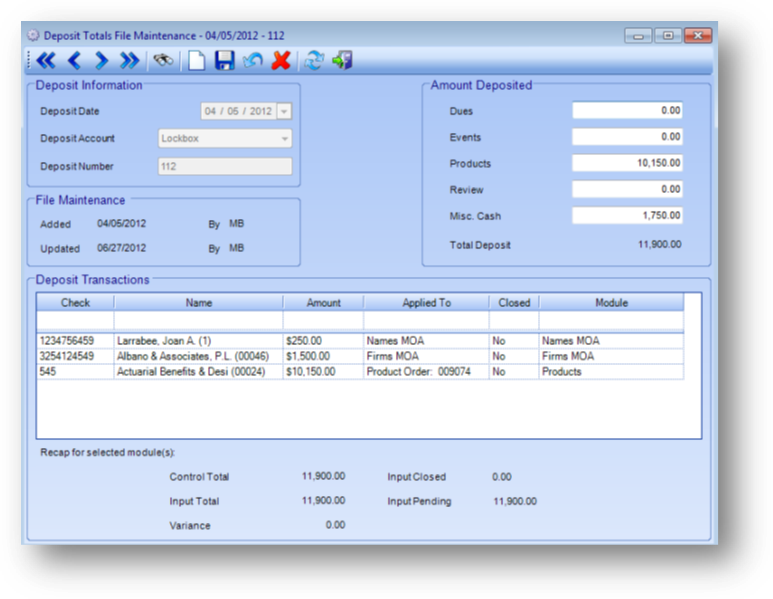Screen dimensions: 773x599
Task: Refresh the deposit data
Action: point(314,61)
